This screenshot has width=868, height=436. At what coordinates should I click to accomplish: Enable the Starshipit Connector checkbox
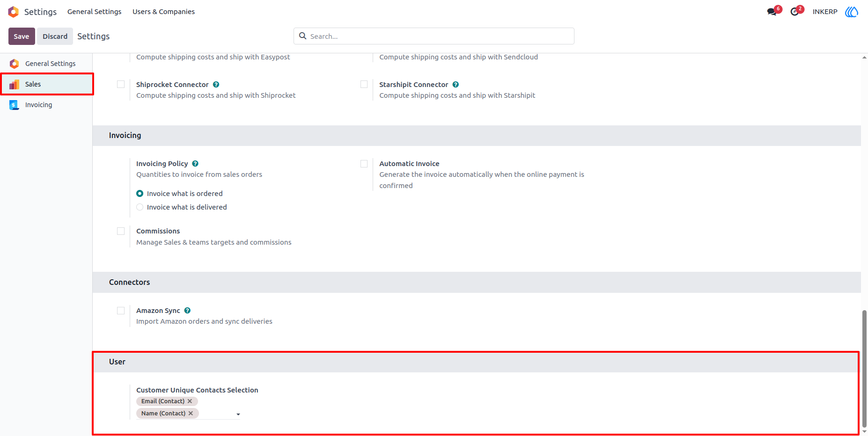tap(364, 84)
